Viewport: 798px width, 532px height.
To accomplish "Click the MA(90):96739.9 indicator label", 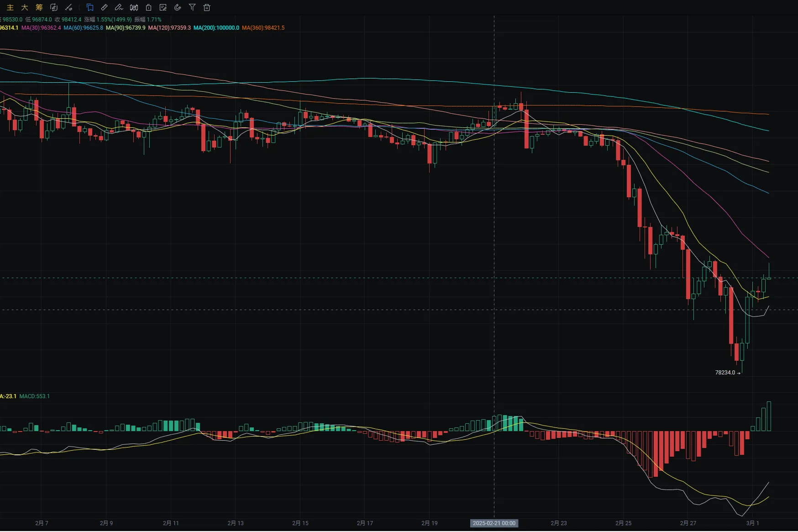I will click(x=126, y=28).
